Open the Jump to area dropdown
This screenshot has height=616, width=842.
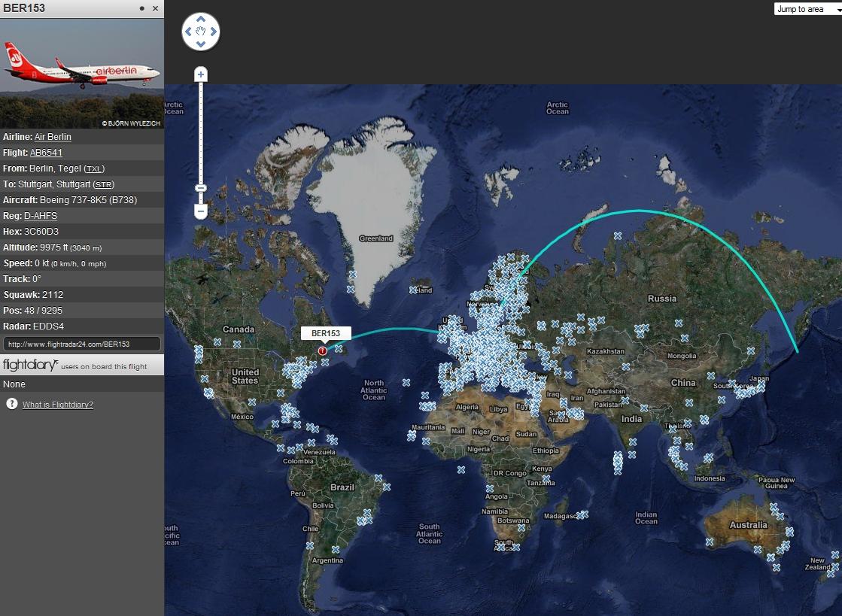[807, 9]
